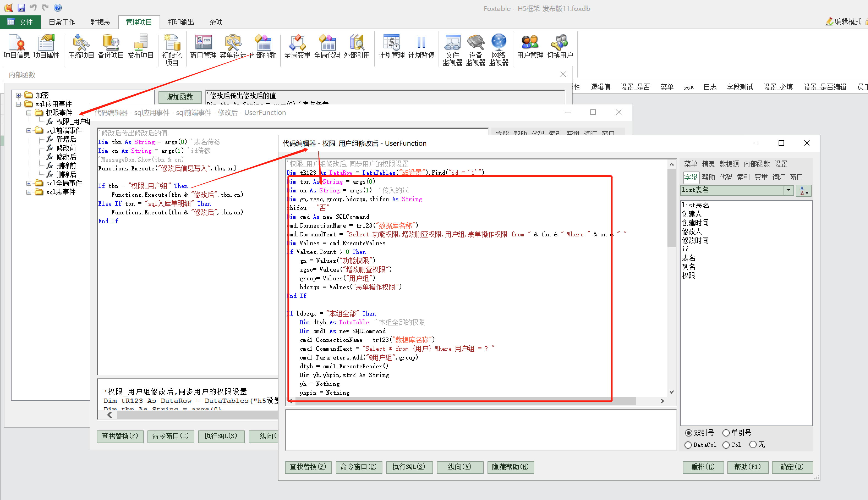Select 新增后 function in tree
The width and height of the screenshot is (868, 500).
[66, 139]
